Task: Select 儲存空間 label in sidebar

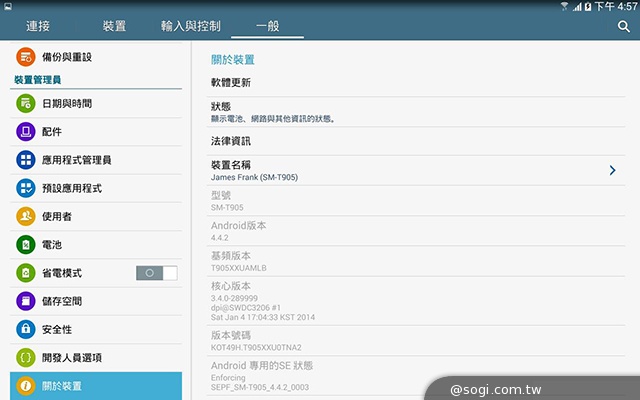Action: [62, 301]
